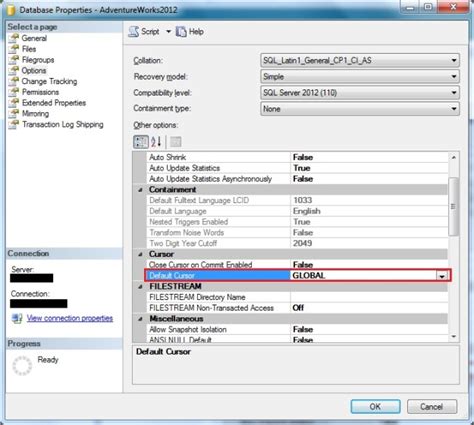Go to the Change Tracking page

tap(49, 81)
